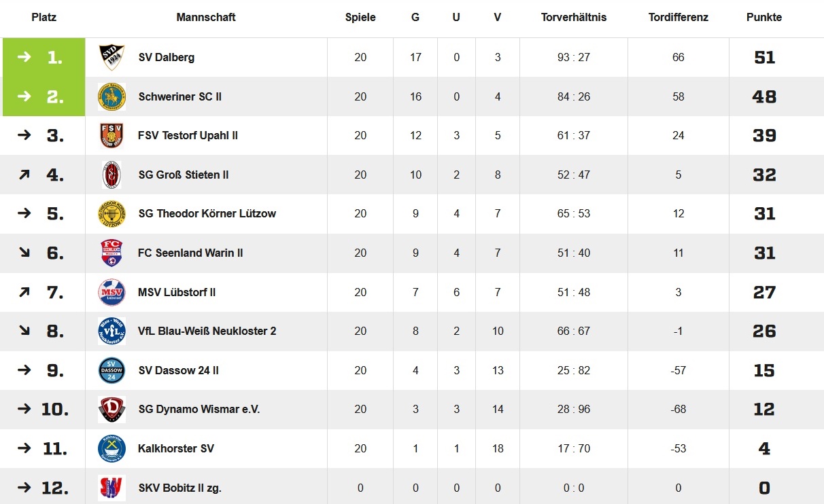Click the Kalkhorster SV logo
Image resolution: width=824 pixels, height=504 pixels.
click(x=111, y=448)
